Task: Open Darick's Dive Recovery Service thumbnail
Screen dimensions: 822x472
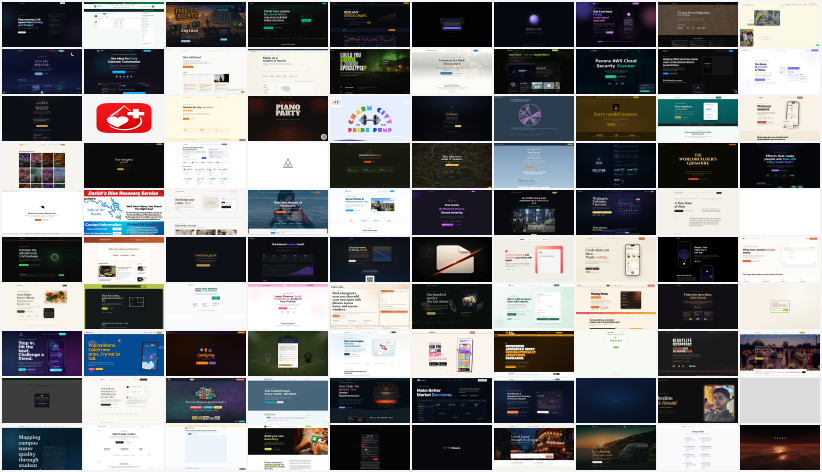Action: [124, 212]
